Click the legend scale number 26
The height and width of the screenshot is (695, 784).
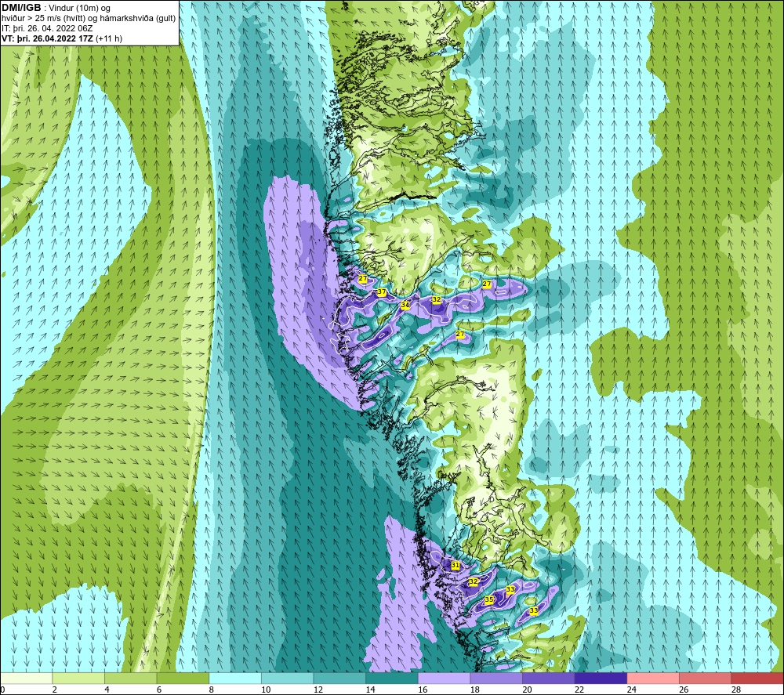pos(684,690)
